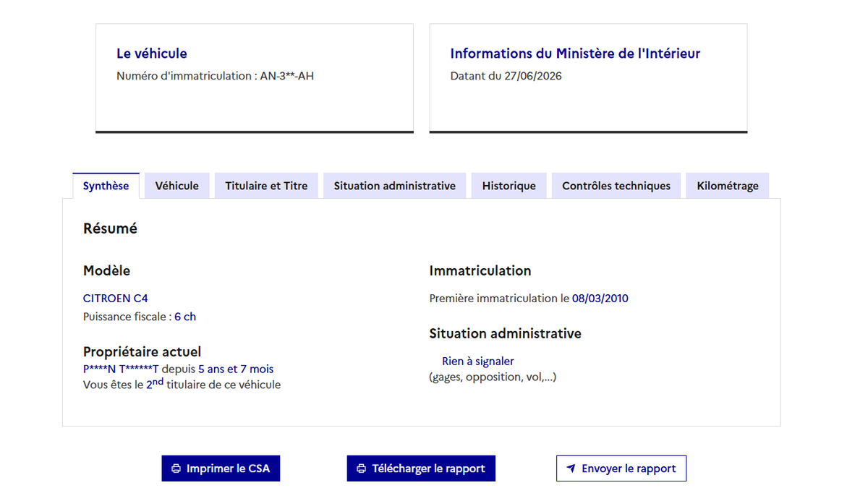The image size is (868, 501).
Task: Select the Situation administrative tab
Action: [x=395, y=186]
